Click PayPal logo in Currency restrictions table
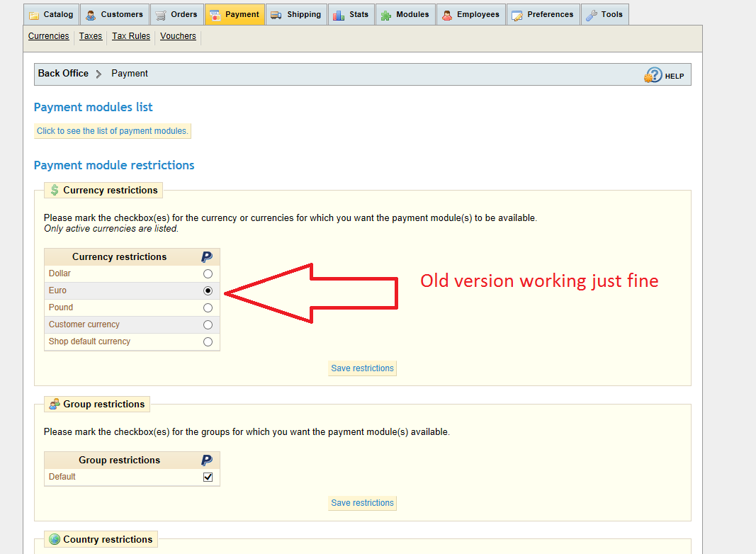The image size is (756, 554). click(206, 257)
